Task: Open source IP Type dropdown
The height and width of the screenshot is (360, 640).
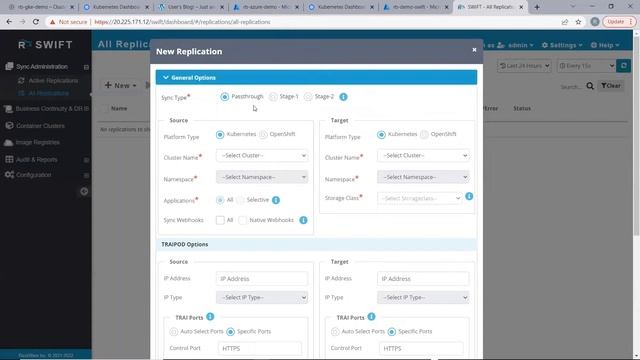Action: (262, 298)
